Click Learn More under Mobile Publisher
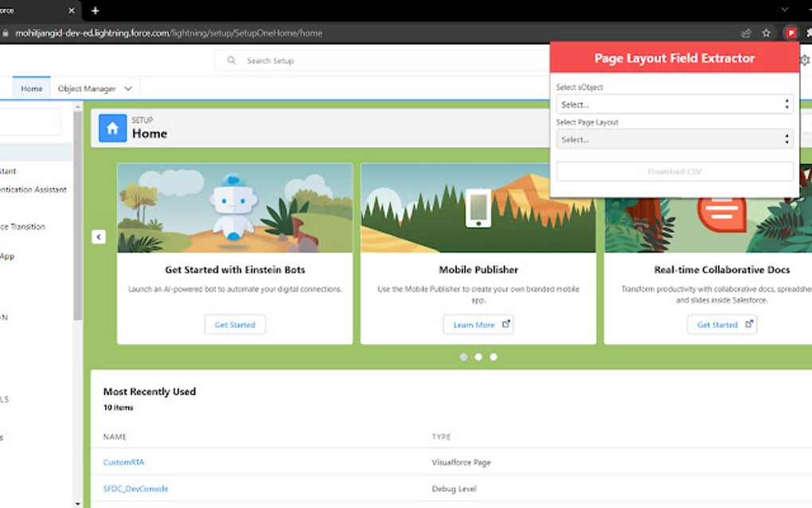812x508 pixels. coord(478,324)
